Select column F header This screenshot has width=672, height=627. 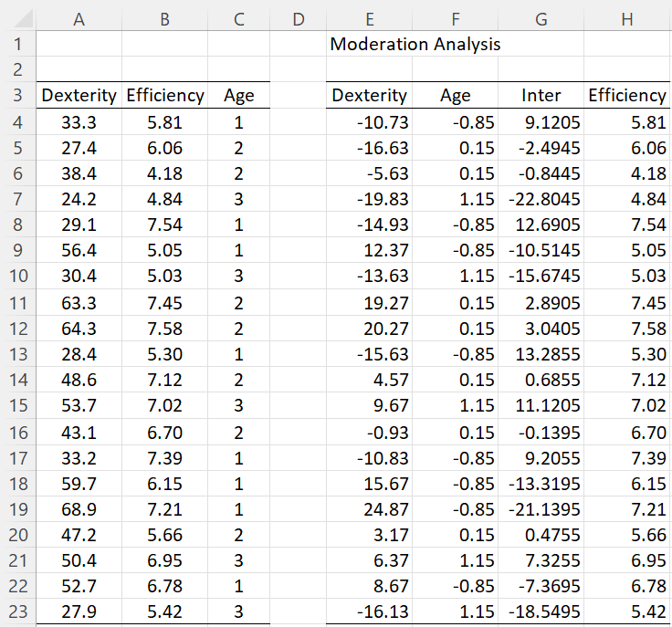455,19
